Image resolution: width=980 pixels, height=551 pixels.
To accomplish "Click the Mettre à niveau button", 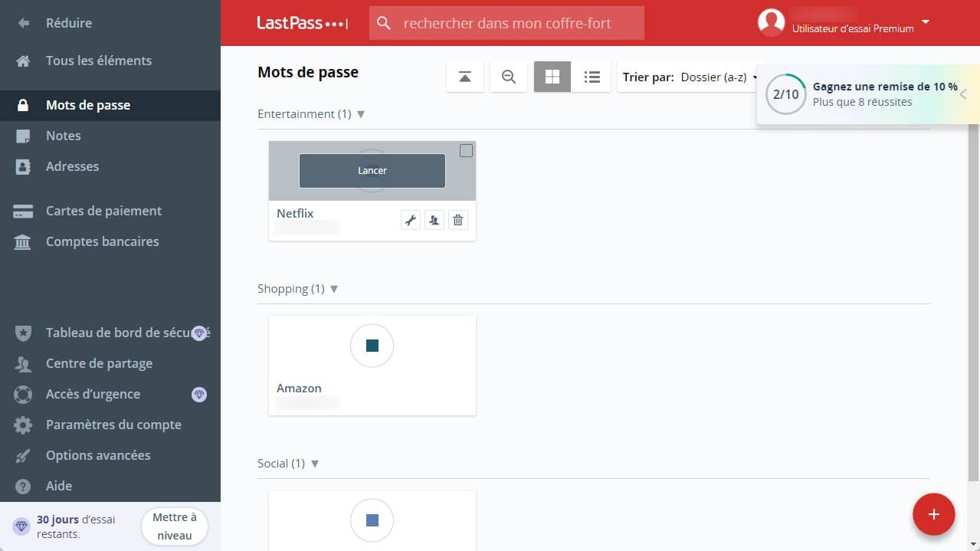I will tap(175, 526).
